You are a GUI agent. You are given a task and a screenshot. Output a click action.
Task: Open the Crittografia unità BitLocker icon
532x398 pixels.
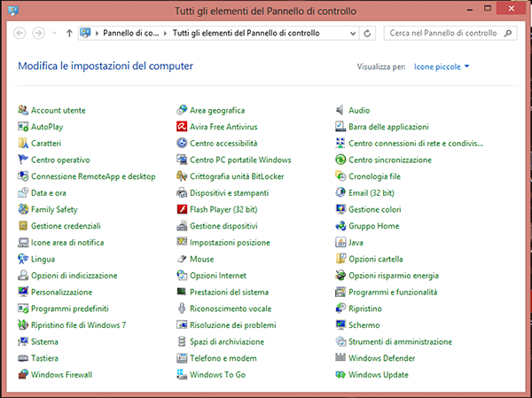click(x=182, y=176)
